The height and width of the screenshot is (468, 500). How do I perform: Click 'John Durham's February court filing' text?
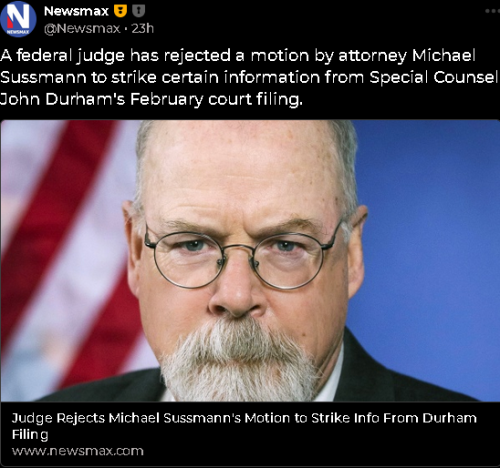pos(151,99)
